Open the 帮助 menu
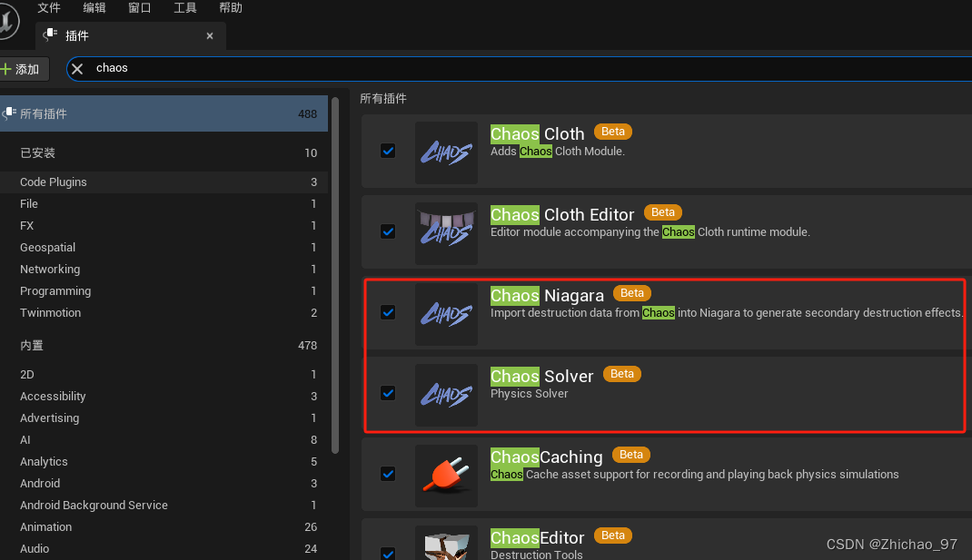This screenshot has height=560, width=972. click(x=231, y=7)
